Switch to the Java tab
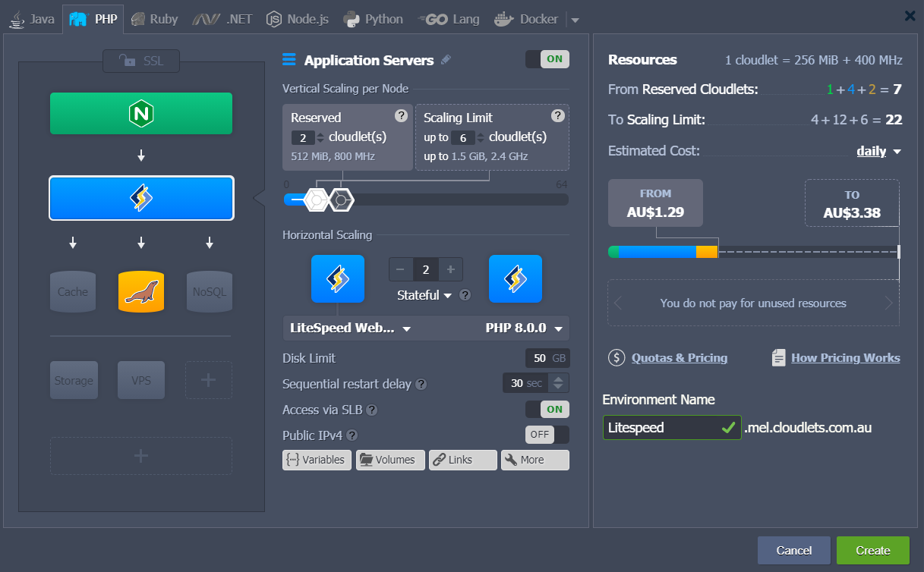924x572 pixels. (33, 19)
